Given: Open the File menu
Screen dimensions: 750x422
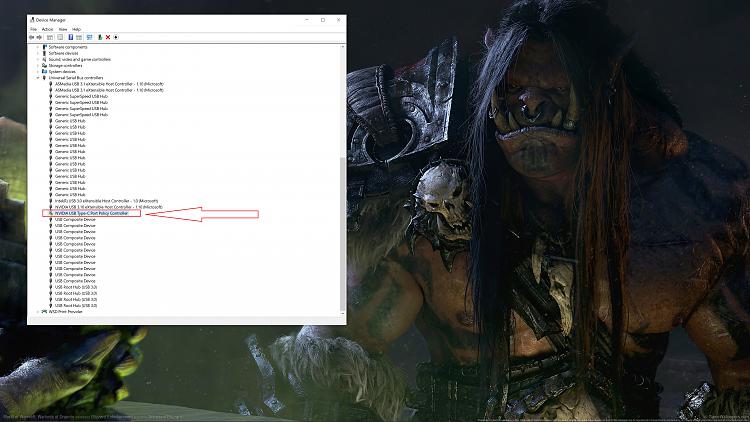Looking at the screenshot, I should [33, 29].
